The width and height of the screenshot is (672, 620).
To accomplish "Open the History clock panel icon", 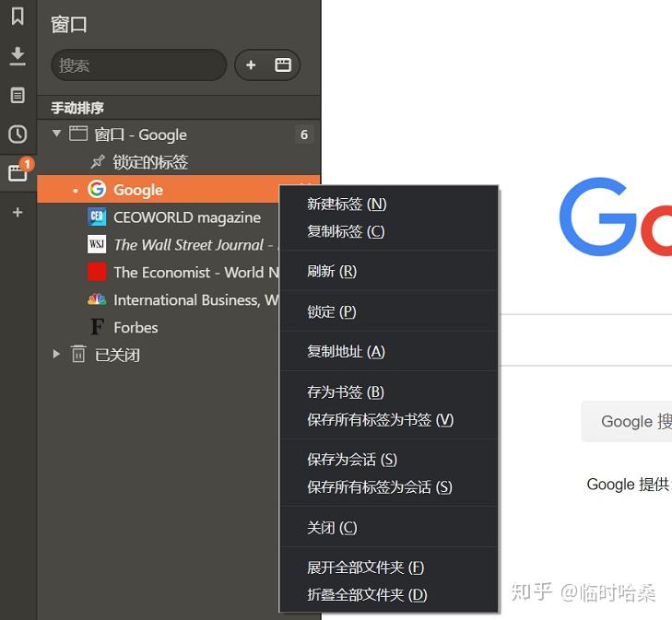I will point(18,134).
